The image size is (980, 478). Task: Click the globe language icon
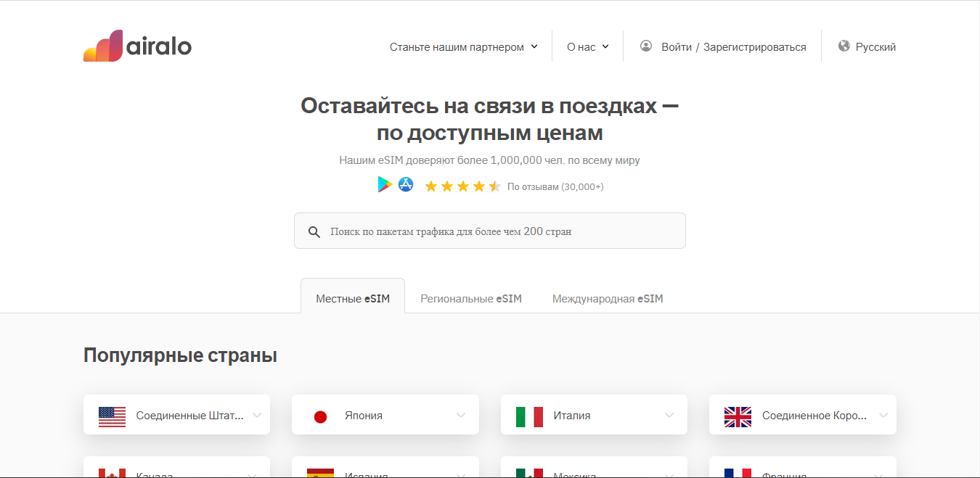coord(844,46)
